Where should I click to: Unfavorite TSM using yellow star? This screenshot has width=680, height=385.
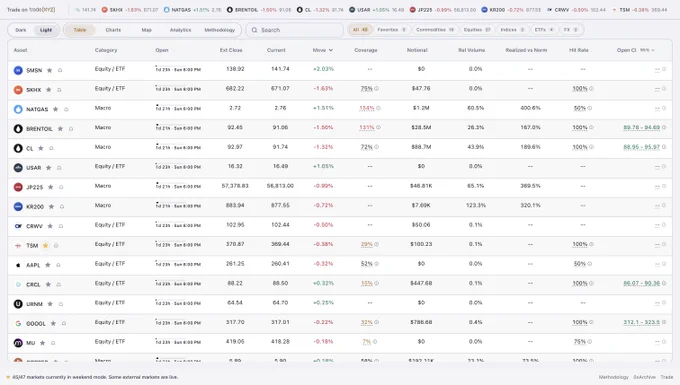click(x=46, y=245)
